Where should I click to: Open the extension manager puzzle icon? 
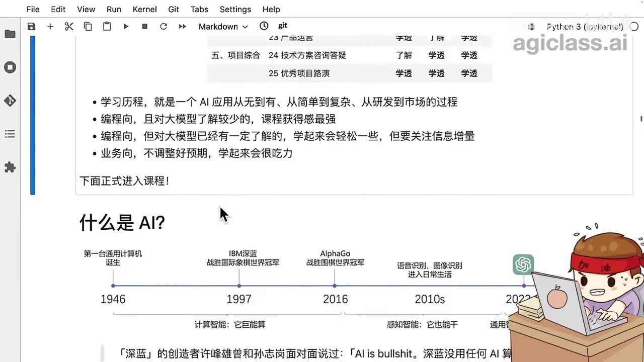pyautogui.click(x=10, y=167)
